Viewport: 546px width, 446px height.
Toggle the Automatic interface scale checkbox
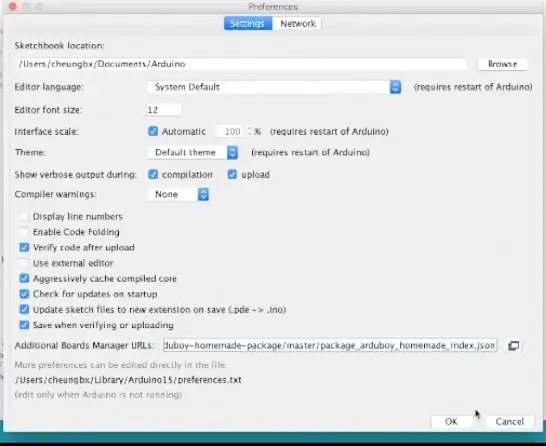[x=153, y=131]
